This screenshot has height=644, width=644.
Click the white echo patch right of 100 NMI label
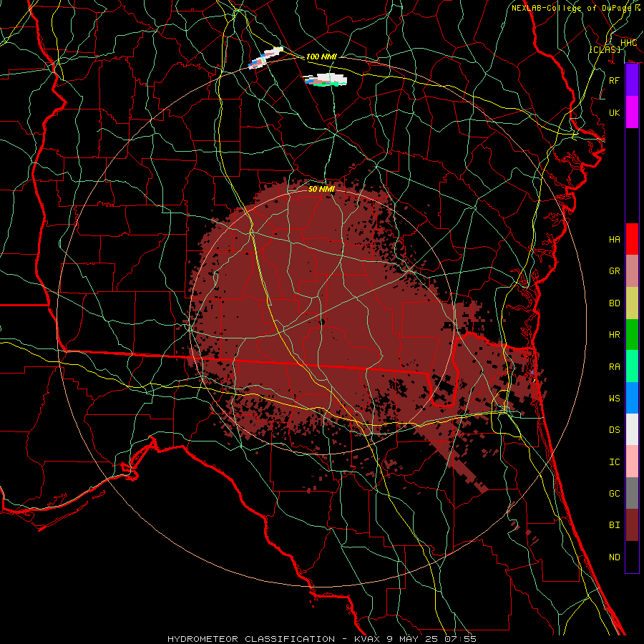[326, 79]
